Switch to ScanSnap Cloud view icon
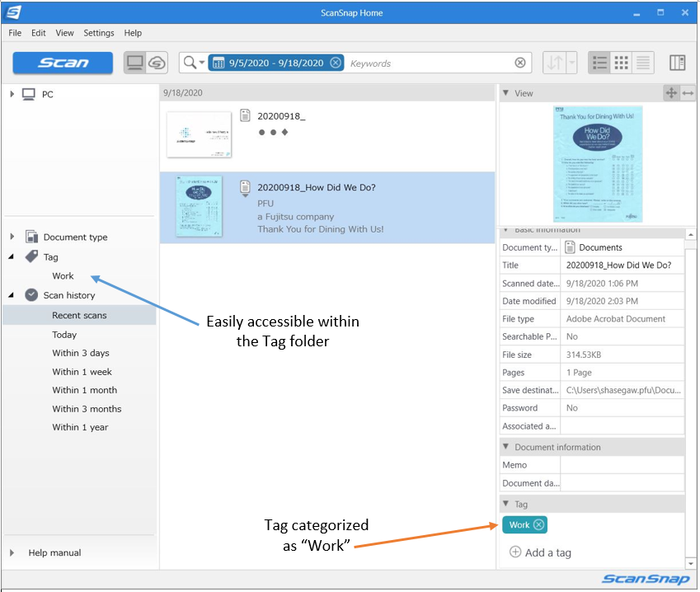The height and width of the screenshot is (592, 700). 157,63
